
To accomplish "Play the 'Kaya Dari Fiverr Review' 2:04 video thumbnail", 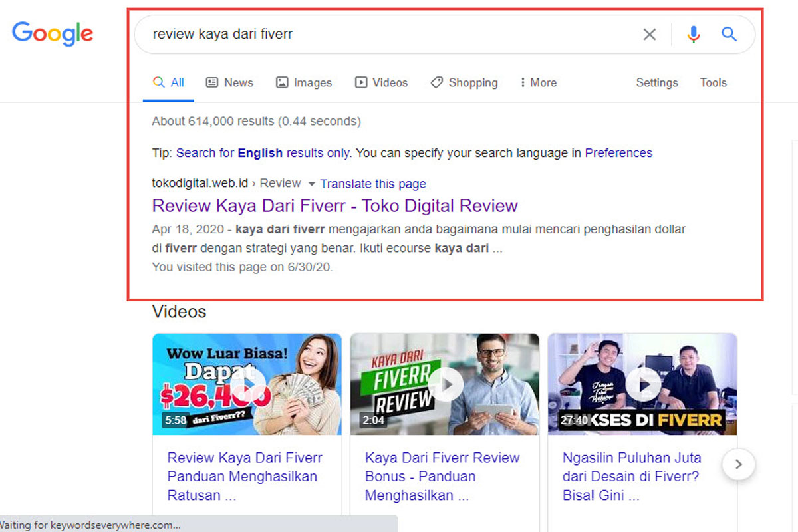I will coord(445,384).
